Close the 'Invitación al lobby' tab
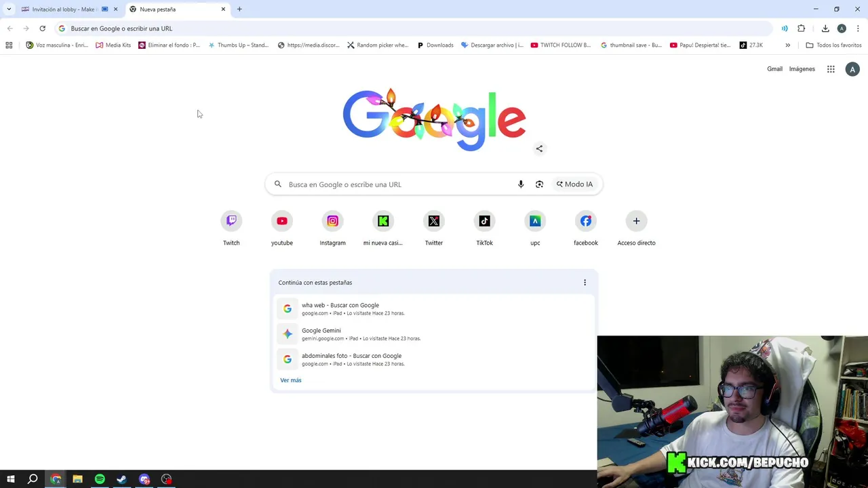The image size is (868, 488). tap(115, 9)
